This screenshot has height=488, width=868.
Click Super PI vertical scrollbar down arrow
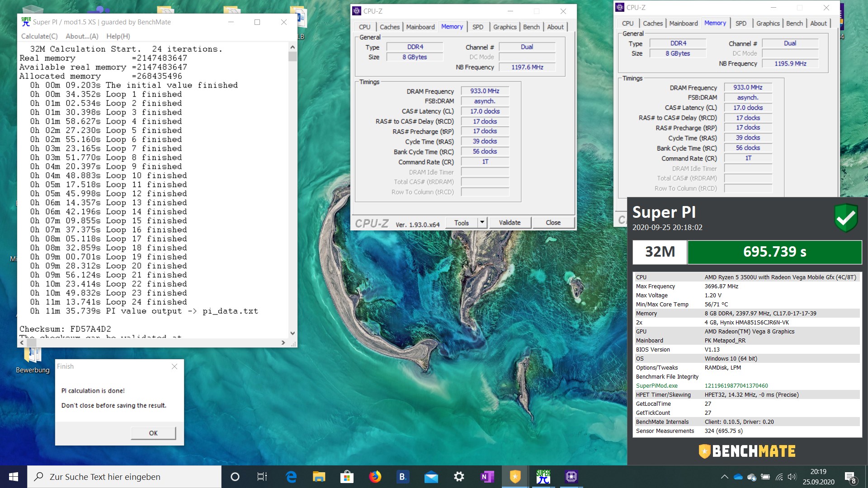click(292, 333)
